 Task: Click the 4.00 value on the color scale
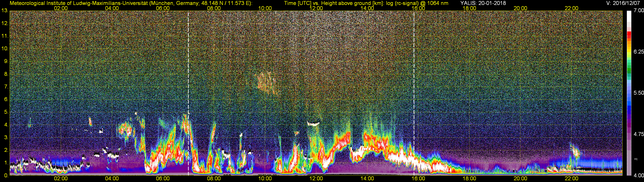[x=638, y=176]
